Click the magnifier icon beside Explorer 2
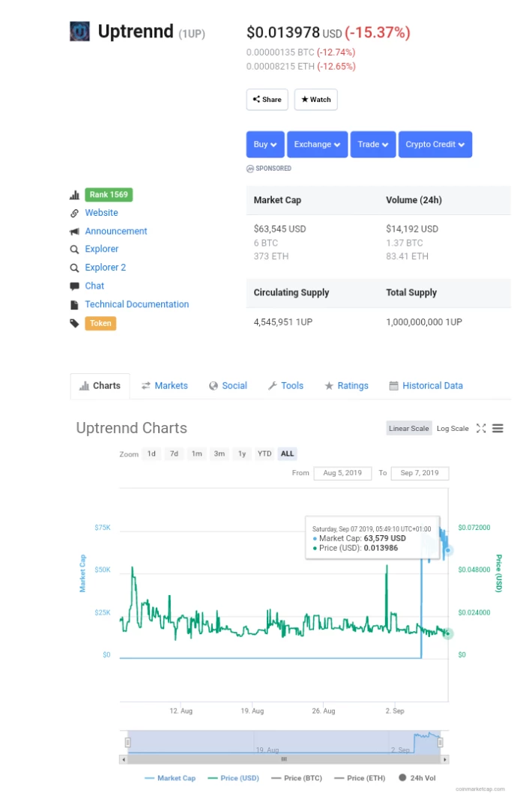This screenshot has width=532, height=802. click(75, 268)
